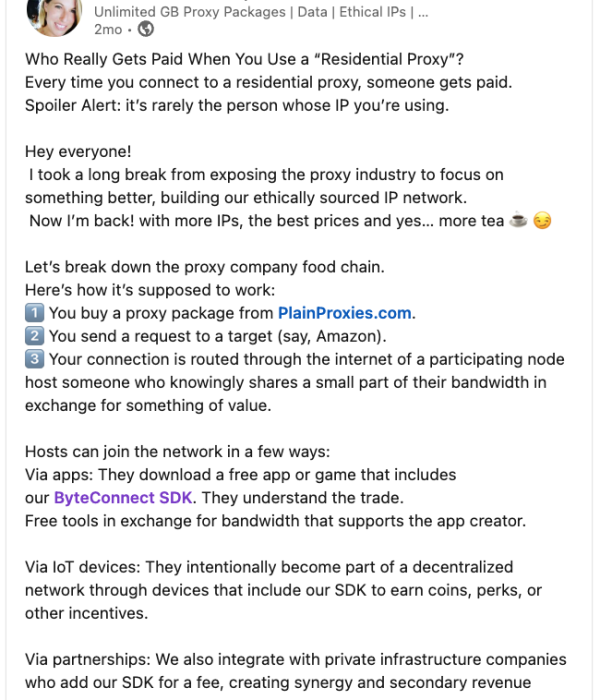
Task: Click the number 2 keycap emoji
Action: [x=34, y=336]
